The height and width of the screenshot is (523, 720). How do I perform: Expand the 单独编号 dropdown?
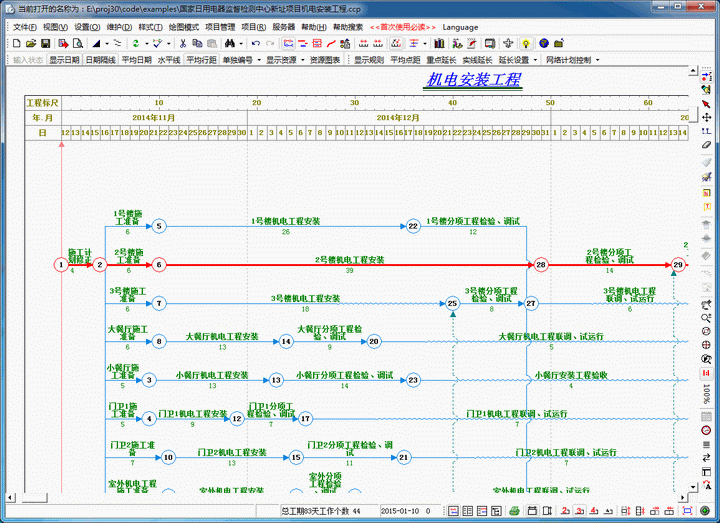[x=242, y=60]
